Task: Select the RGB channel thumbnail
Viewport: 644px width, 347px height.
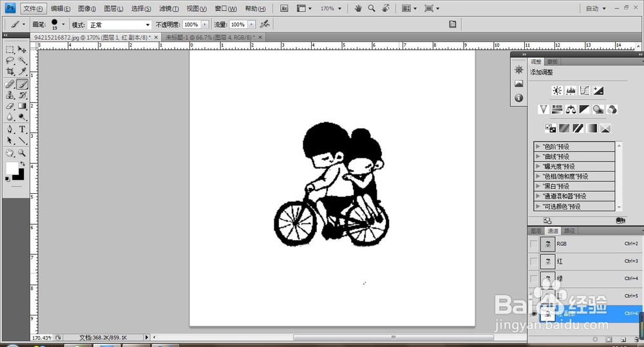Action: [x=548, y=244]
